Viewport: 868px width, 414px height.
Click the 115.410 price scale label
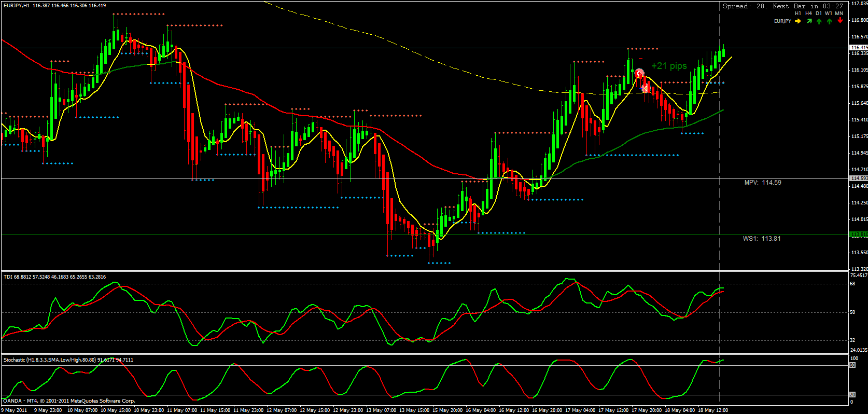coord(859,120)
